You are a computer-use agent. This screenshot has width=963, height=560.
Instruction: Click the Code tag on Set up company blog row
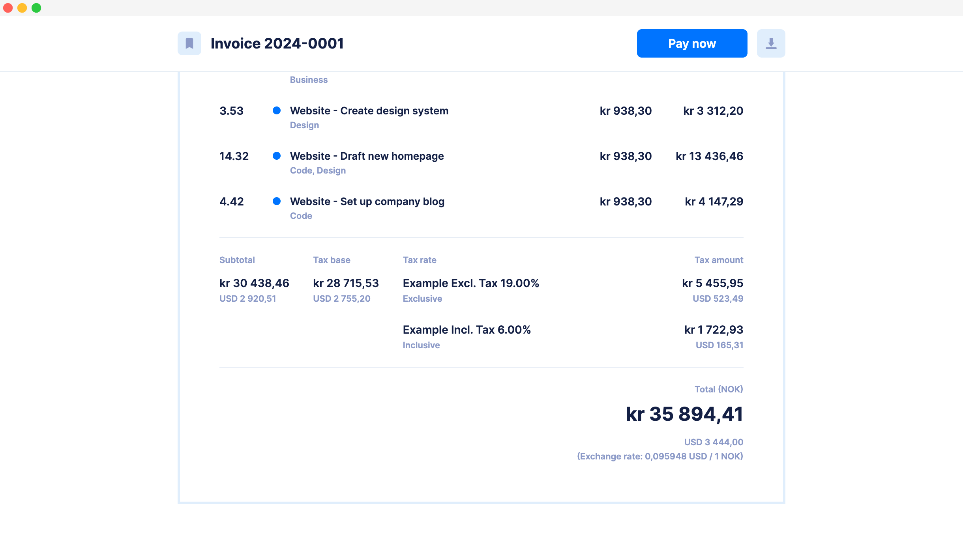coord(302,215)
